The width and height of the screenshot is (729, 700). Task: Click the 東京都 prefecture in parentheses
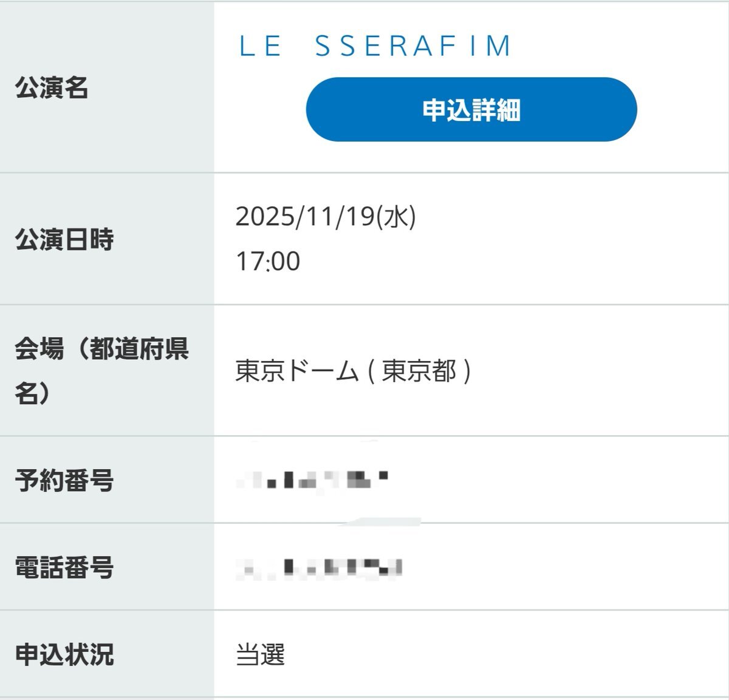click(419, 371)
